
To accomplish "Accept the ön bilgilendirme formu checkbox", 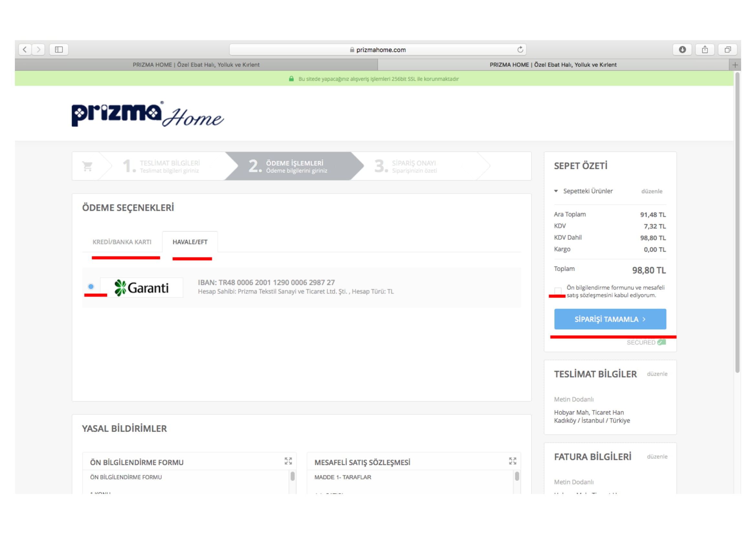I will point(558,291).
